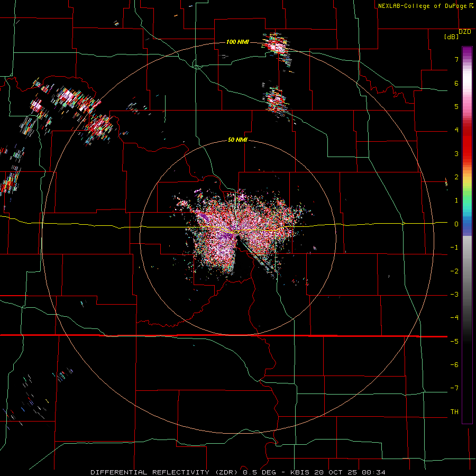Click the 7 value on dB scale

point(456,59)
